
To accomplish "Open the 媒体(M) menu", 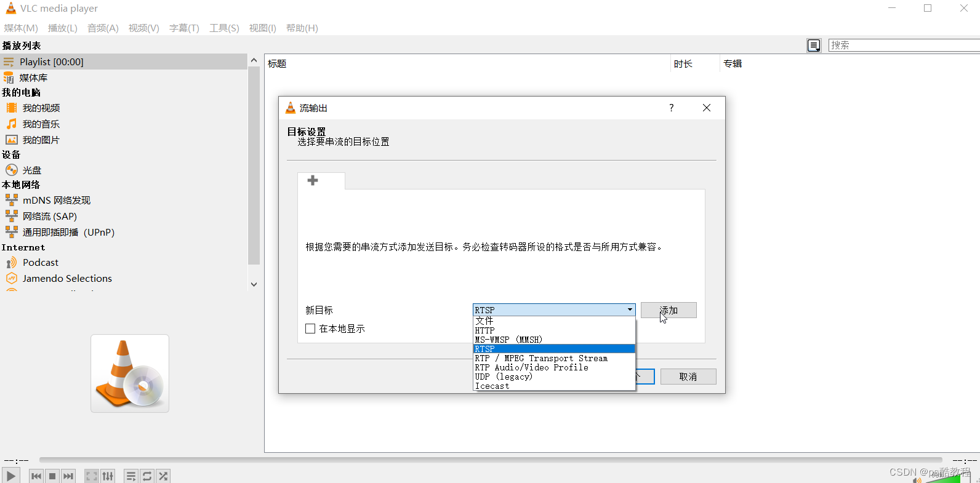I will tap(21, 28).
